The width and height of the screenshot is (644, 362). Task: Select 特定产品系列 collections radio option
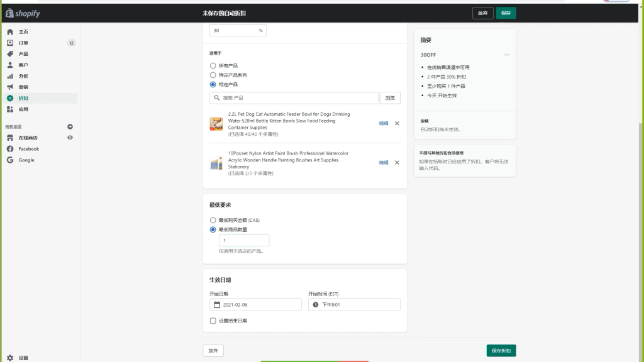point(213,75)
